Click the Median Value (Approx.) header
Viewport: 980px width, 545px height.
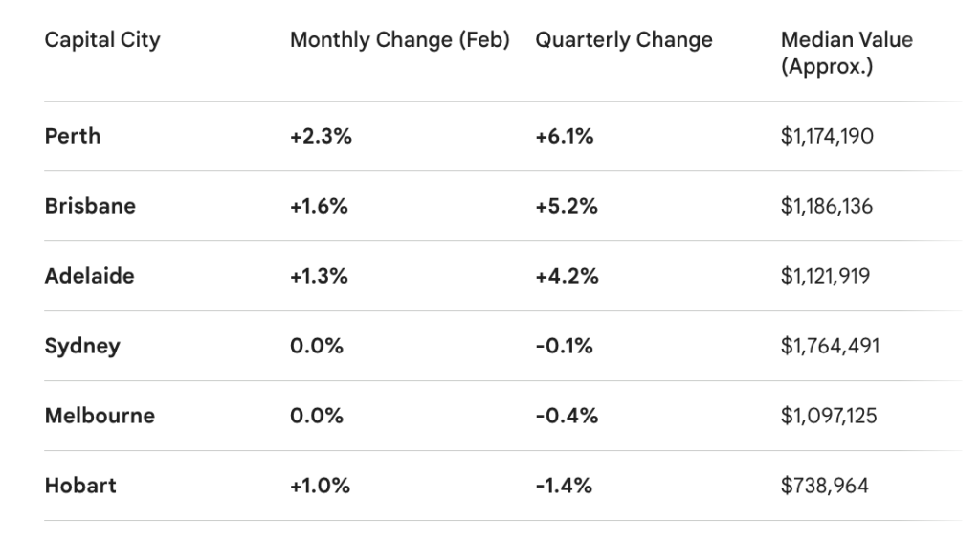tap(846, 54)
